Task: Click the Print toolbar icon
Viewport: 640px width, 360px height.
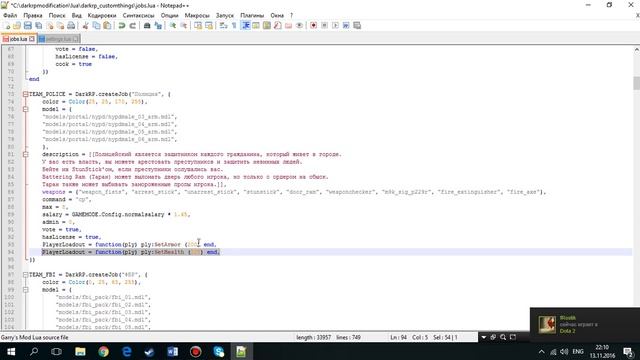Action: [71, 26]
